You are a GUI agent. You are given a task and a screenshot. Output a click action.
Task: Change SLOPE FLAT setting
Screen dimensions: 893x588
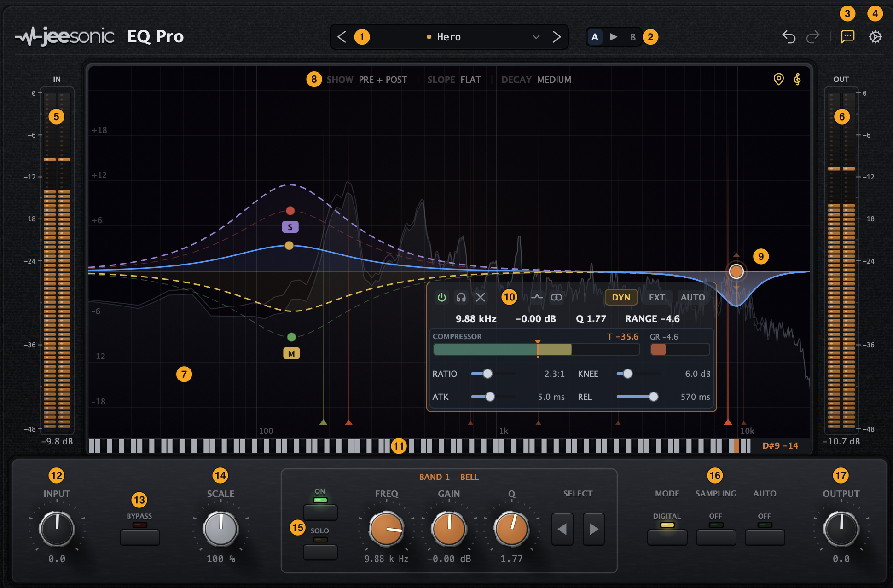(454, 80)
